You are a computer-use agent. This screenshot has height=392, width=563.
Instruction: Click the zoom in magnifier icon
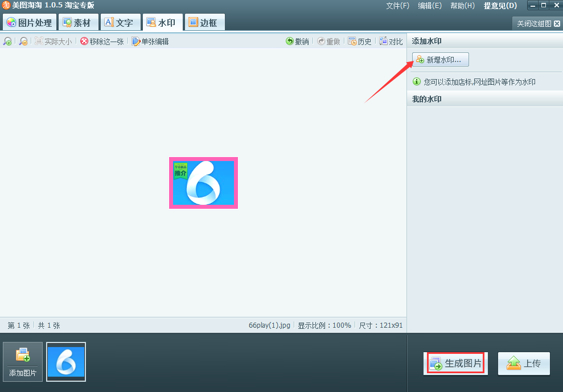click(x=7, y=42)
